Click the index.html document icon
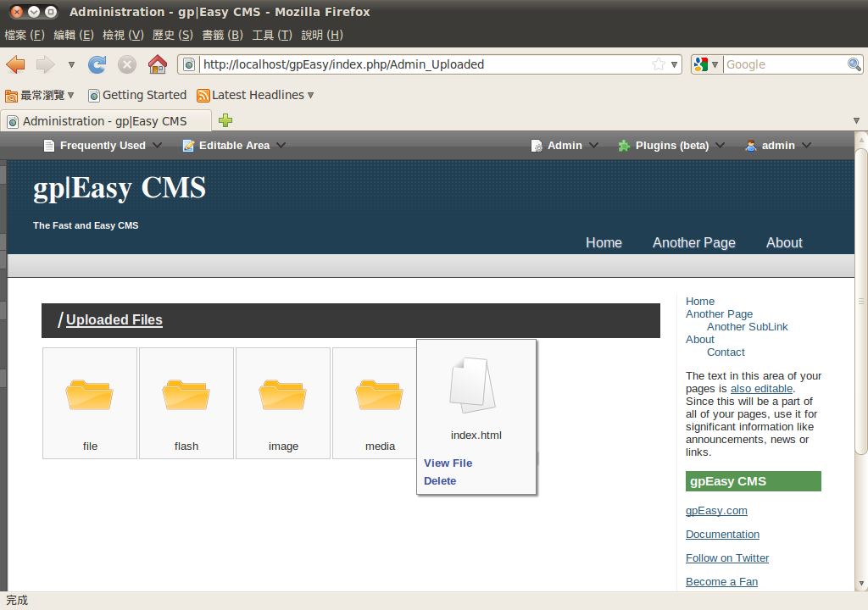Screen dimensions: 868x610 [x=472, y=385]
